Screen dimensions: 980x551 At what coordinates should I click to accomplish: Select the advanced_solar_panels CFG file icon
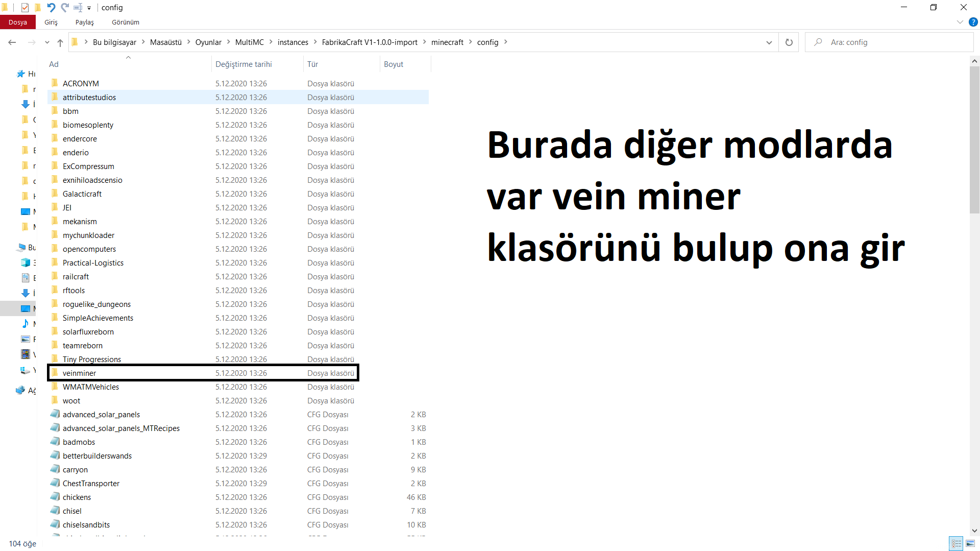point(55,414)
